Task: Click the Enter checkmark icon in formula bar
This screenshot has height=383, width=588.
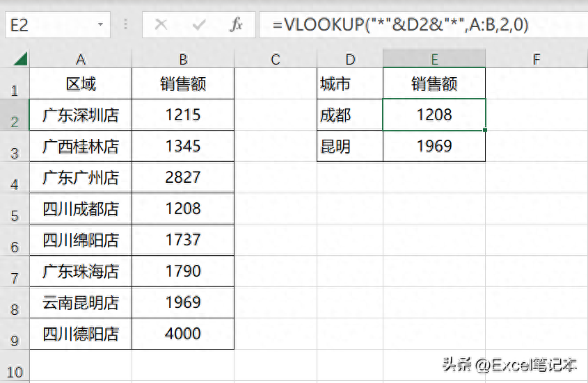Action: click(x=199, y=25)
